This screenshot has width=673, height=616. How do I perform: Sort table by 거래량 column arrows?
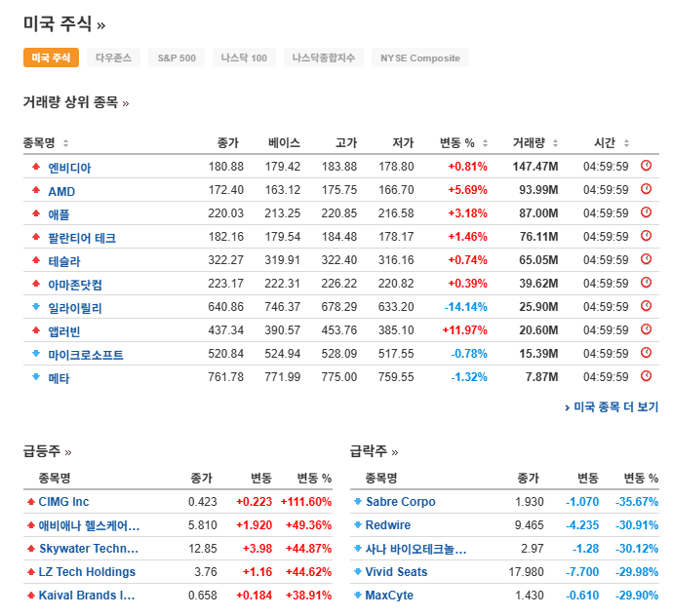pos(555,143)
